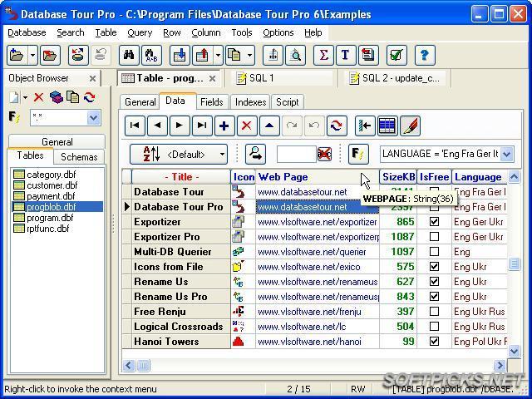Switch to the SQL 1 tab
Screen dimensions: 532x399
click(x=282, y=78)
